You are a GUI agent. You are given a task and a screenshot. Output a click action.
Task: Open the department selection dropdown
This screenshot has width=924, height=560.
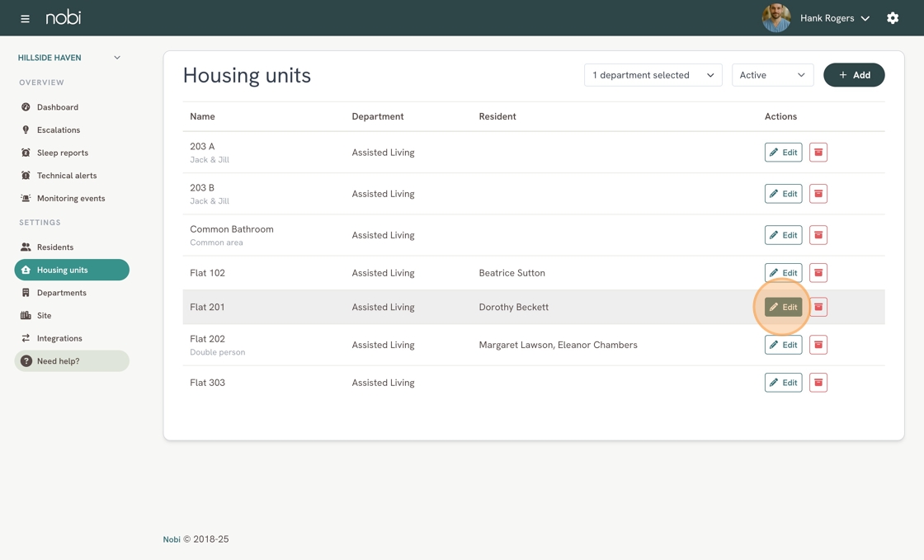(x=653, y=75)
